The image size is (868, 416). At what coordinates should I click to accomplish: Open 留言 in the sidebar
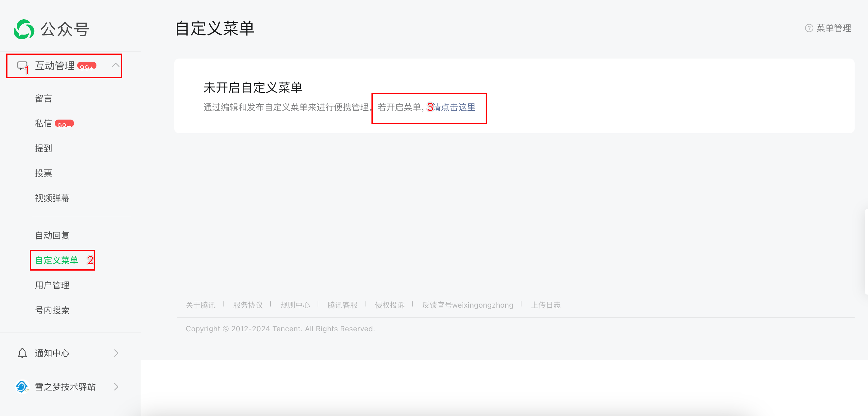[44, 98]
